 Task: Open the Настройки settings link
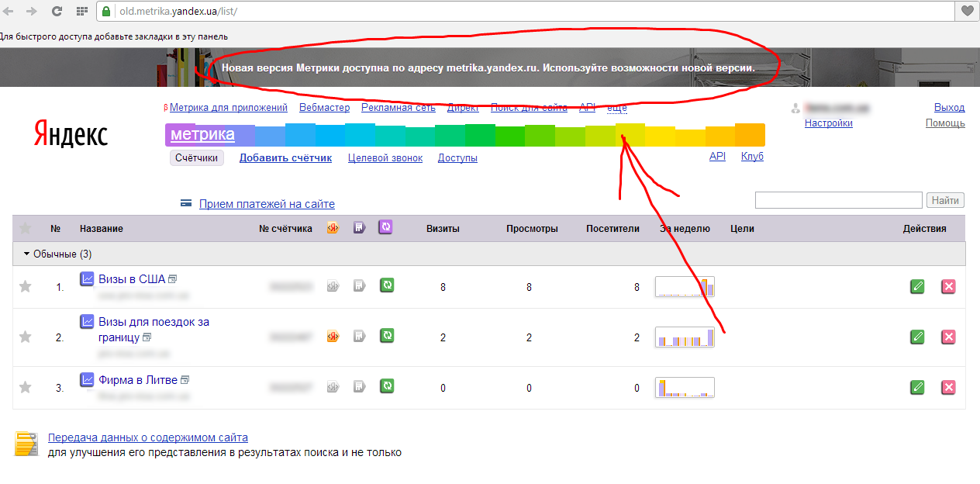[x=829, y=123]
